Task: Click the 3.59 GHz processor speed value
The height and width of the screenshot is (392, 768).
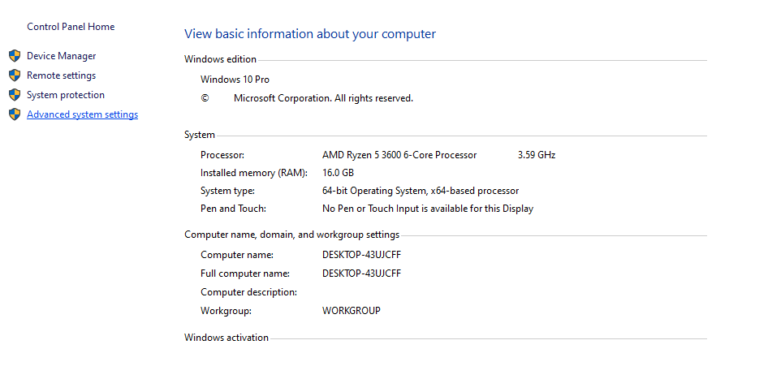Action: pyautogui.click(x=536, y=155)
